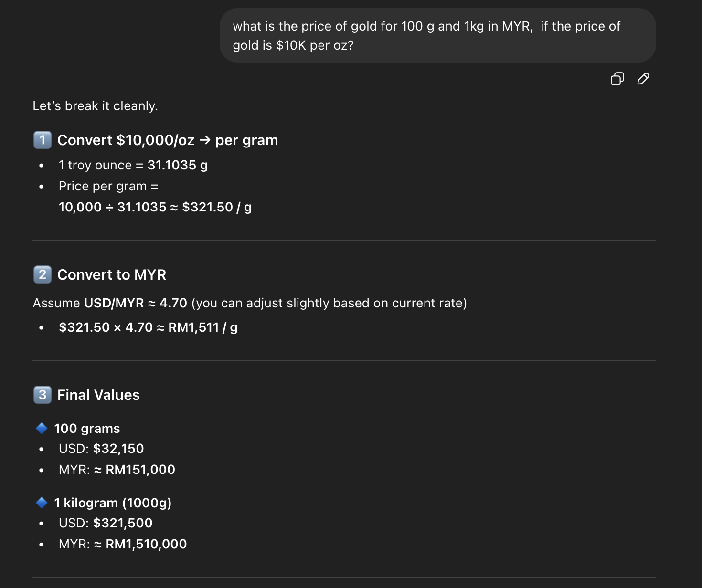
Task: Click the 'RM1,510,000' MYR amount
Action: pos(146,544)
